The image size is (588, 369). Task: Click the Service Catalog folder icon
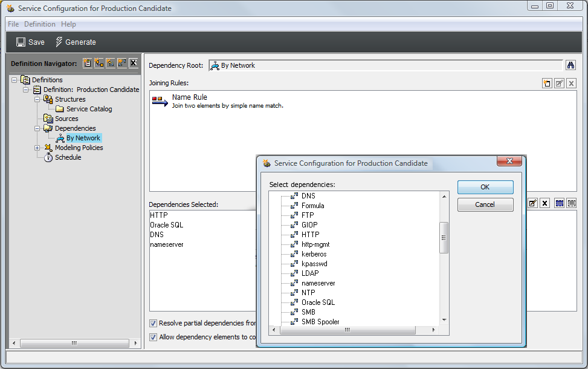click(60, 109)
